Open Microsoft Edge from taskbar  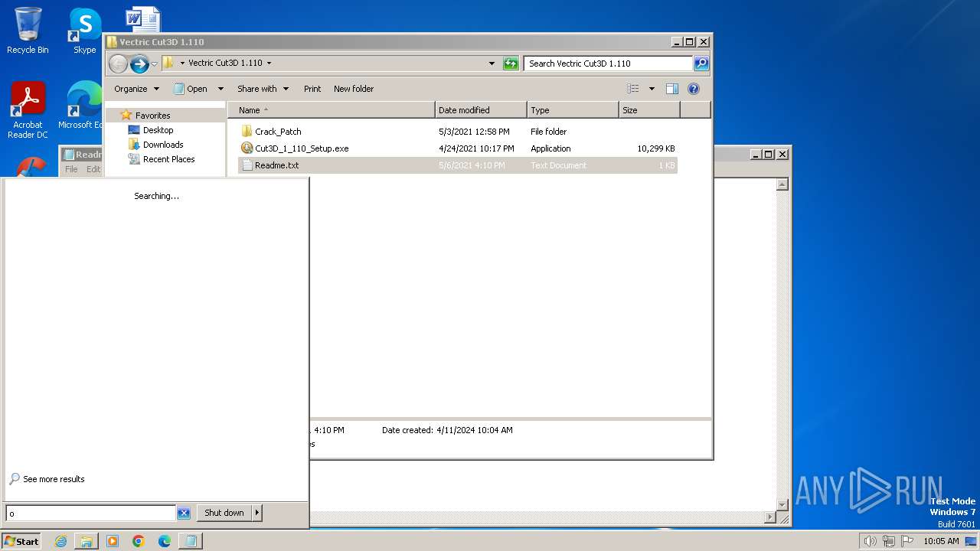[165, 541]
